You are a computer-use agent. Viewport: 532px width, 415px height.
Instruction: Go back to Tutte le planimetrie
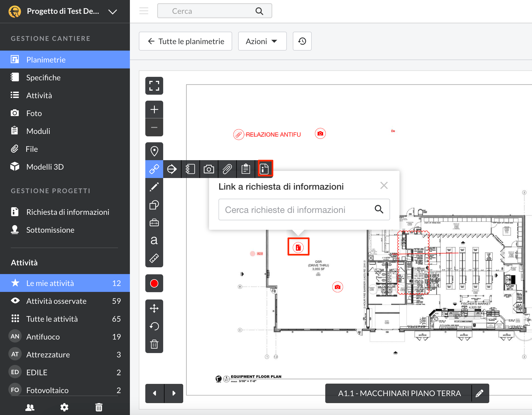point(186,41)
